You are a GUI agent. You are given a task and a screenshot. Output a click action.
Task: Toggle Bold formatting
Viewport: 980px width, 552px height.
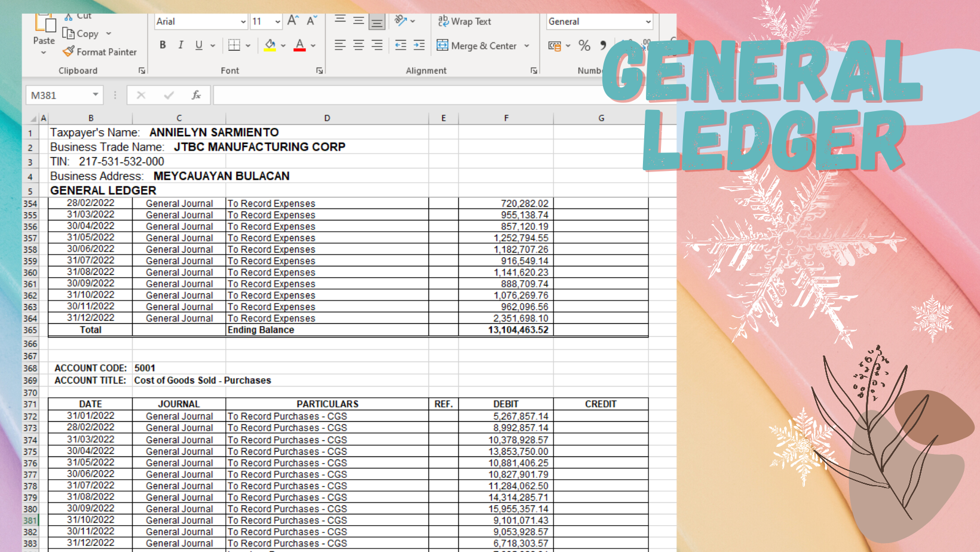pos(163,45)
